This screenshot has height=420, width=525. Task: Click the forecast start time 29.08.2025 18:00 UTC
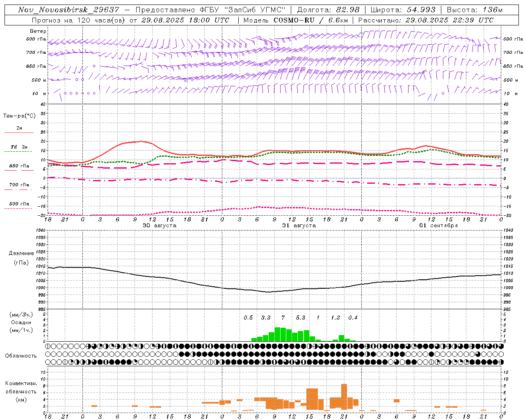[185, 20]
